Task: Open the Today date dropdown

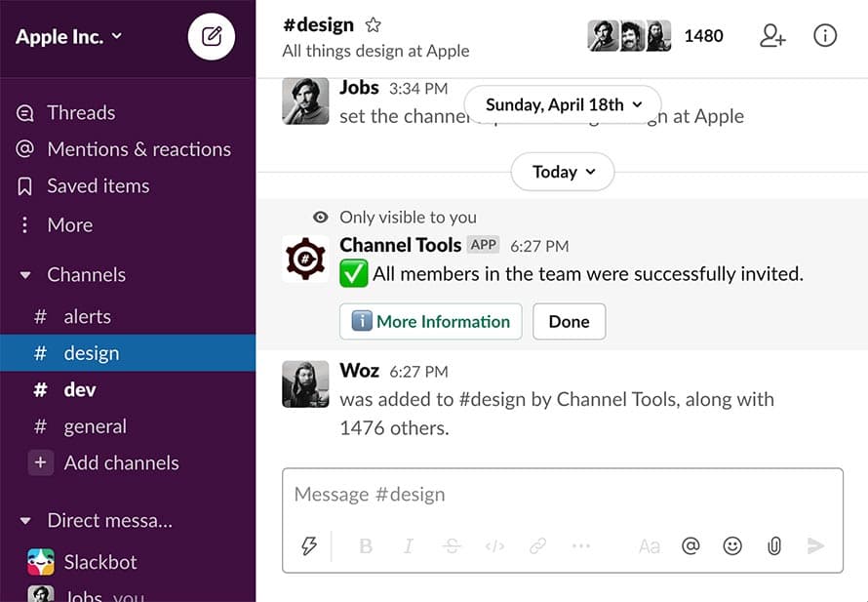Action: pos(563,172)
